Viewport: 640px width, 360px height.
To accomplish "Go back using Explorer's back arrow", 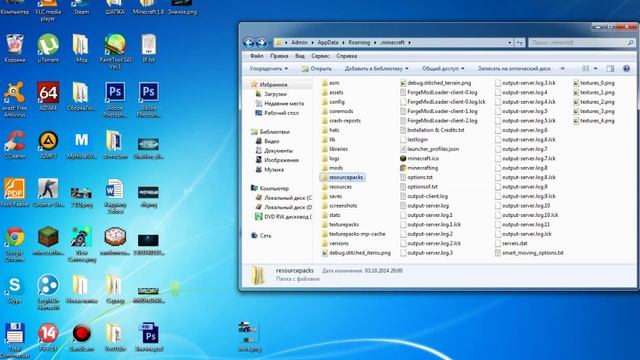I will [x=248, y=42].
